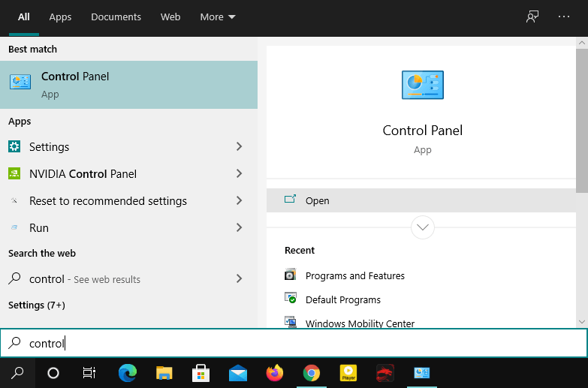
Task: Click the Control Panel icon in best match
Action: [x=20, y=82]
